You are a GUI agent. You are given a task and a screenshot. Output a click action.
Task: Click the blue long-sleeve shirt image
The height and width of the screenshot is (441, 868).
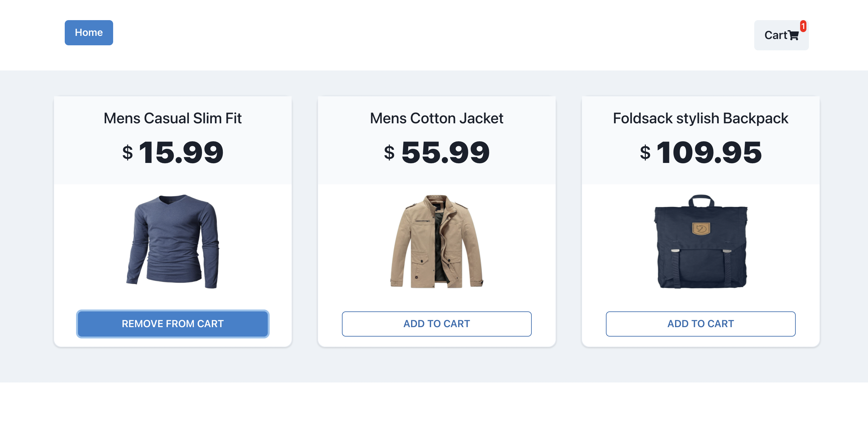coord(173,241)
